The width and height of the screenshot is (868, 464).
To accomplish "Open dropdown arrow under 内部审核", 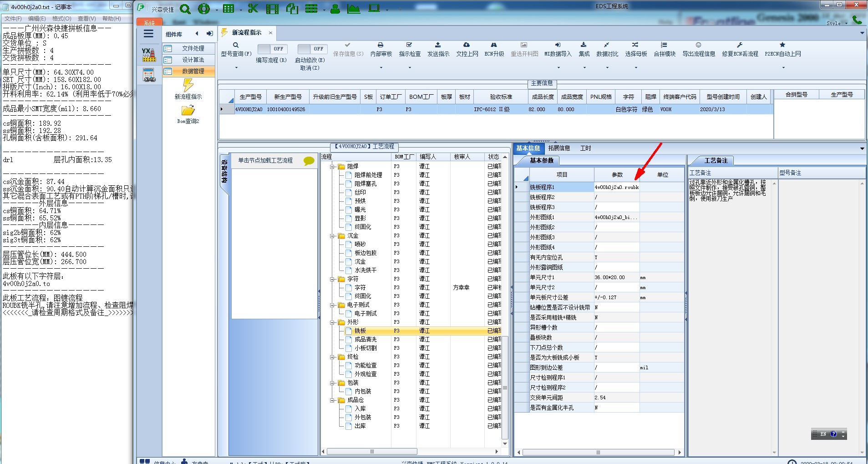I will [381, 68].
